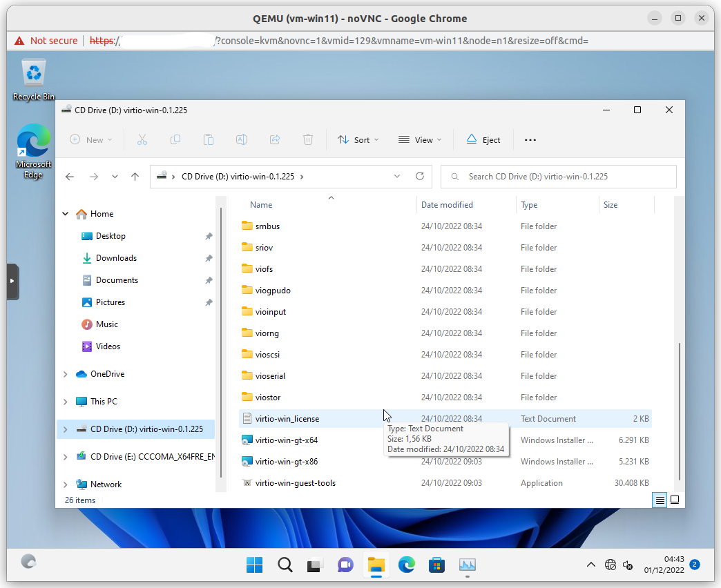Expand the Network tree node
Screen dimensions: 721x588
(x=66, y=484)
